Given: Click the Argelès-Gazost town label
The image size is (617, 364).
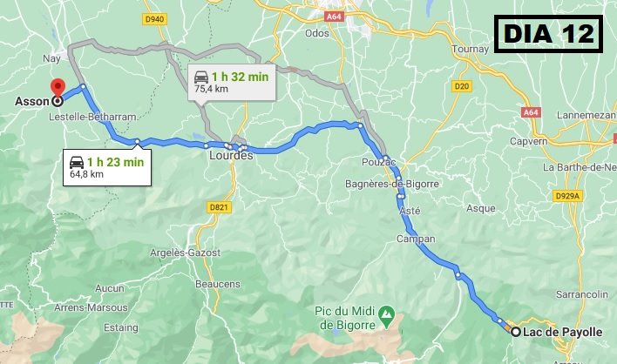Looking at the screenshot, I should tap(186, 253).
